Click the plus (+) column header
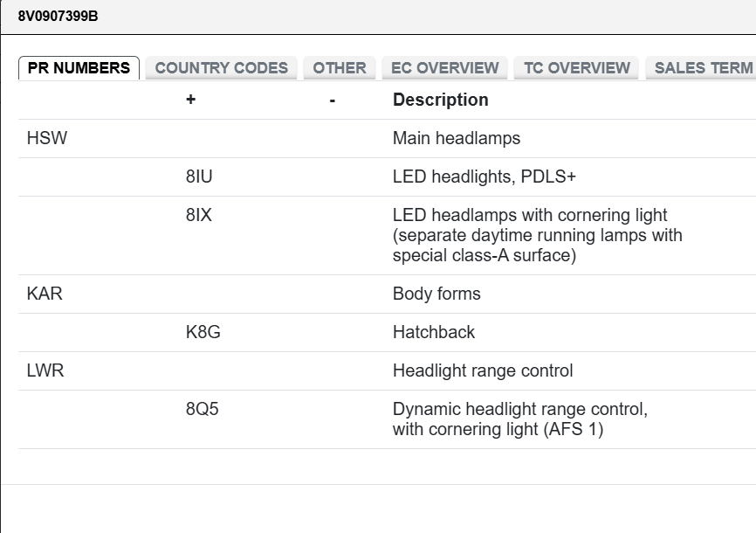The height and width of the screenshot is (533, 756). 191,100
